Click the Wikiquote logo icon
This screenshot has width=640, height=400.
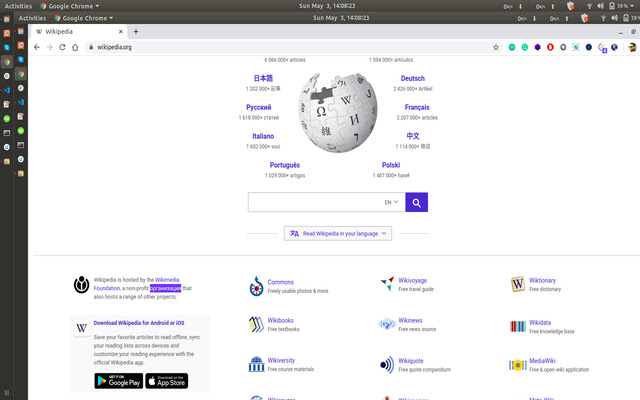click(387, 365)
